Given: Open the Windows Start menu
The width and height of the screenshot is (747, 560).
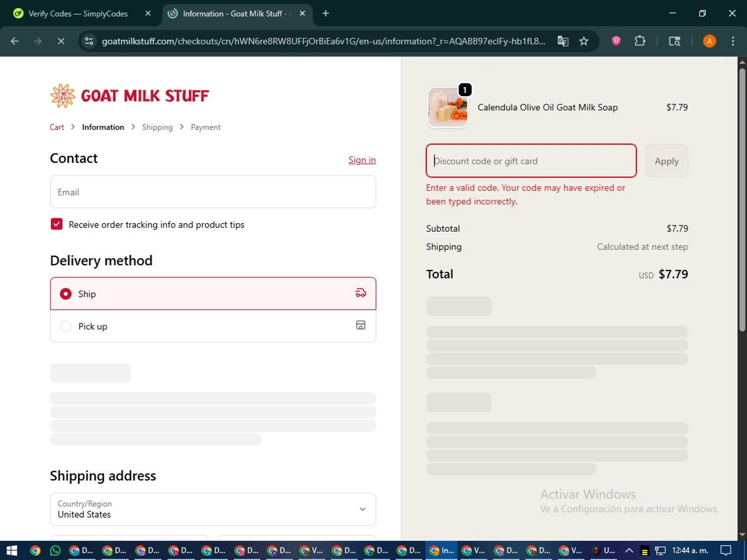Looking at the screenshot, I should pyautogui.click(x=11, y=551).
